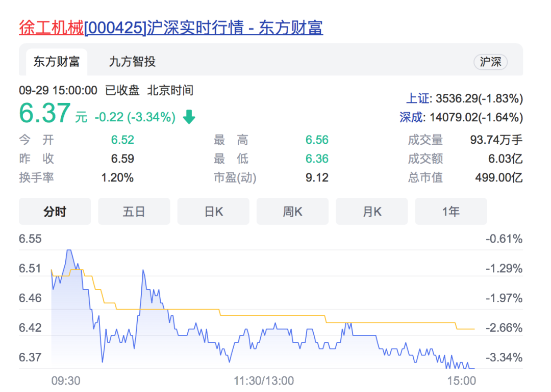Open the 上证 index link
The width and height of the screenshot is (551, 392).
point(417,98)
